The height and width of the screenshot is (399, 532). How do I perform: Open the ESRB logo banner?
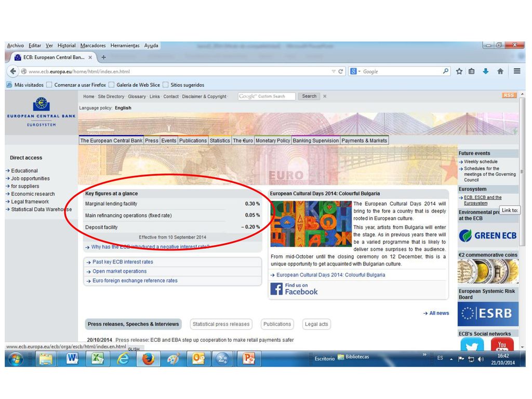tap(488, 314)
